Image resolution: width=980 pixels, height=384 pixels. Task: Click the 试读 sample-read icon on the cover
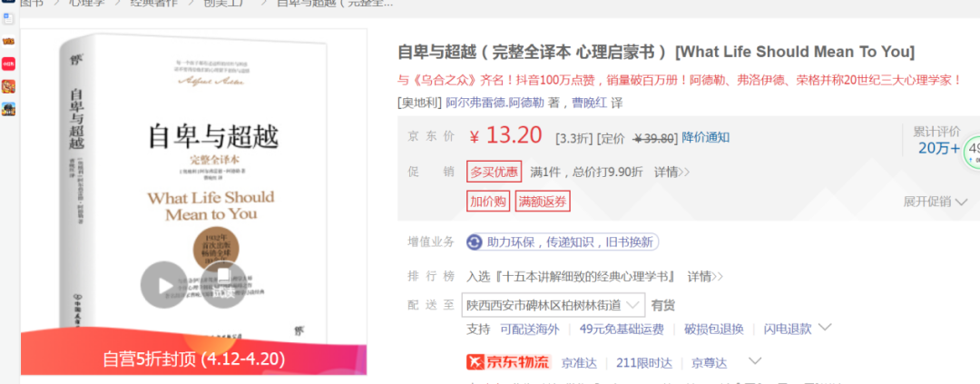(x=224, y=284)
